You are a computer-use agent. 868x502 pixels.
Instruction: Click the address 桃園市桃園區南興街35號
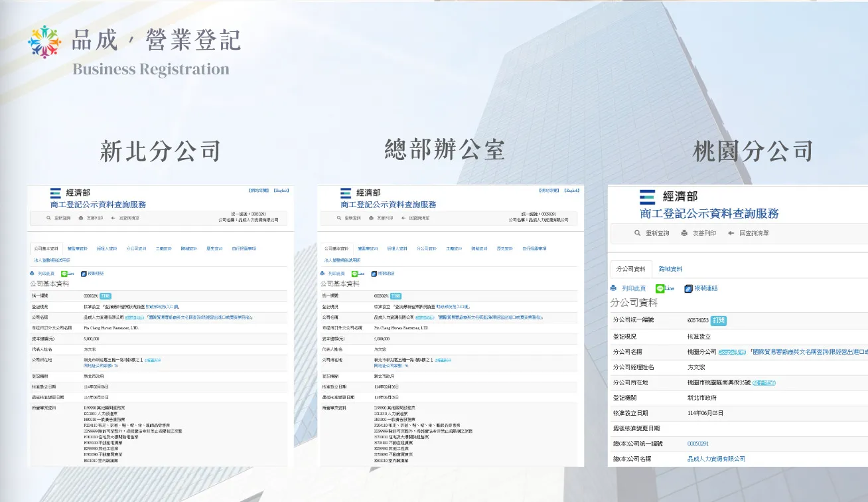point(719,383)
